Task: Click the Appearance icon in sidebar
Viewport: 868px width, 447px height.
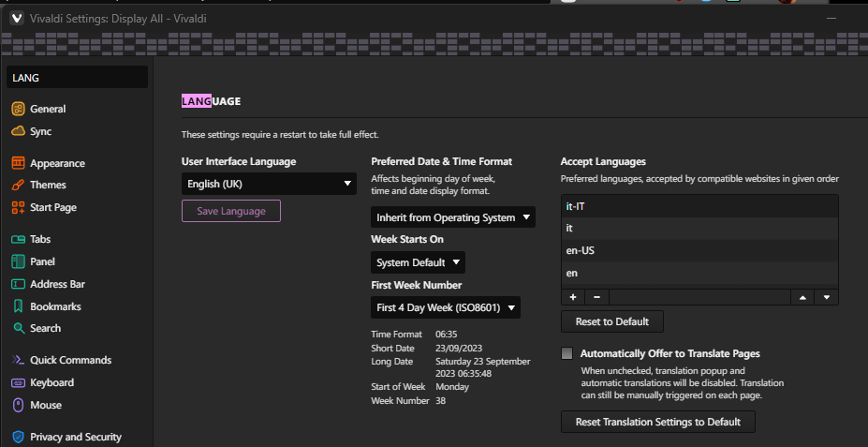Action: click(19, 163)
